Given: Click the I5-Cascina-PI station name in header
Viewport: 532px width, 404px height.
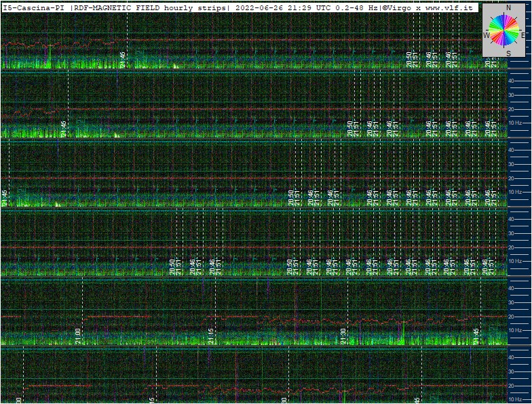Looking at the screenshot, I should 33,8.
